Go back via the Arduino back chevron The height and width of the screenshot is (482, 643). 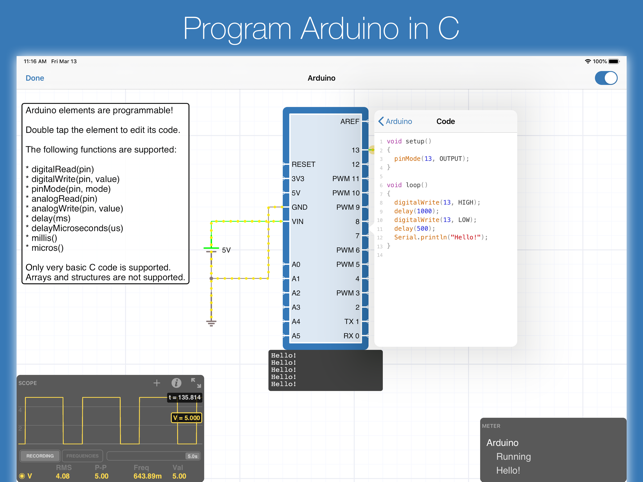(395, 121)
